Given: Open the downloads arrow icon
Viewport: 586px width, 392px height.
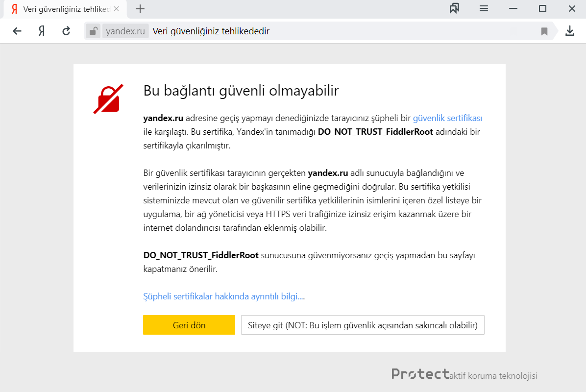Looking at the screenshot, I should (x=569, y=31).
